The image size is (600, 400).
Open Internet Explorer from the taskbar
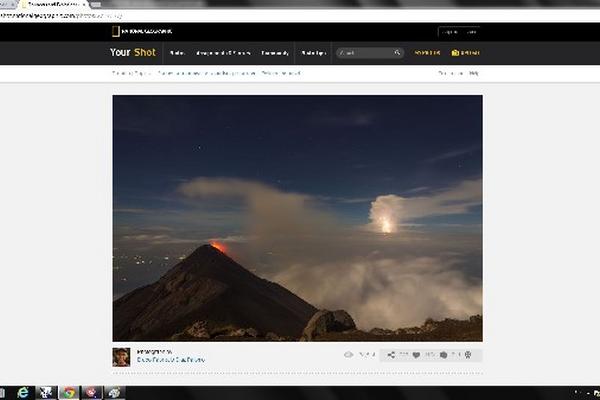coord(22,393)
